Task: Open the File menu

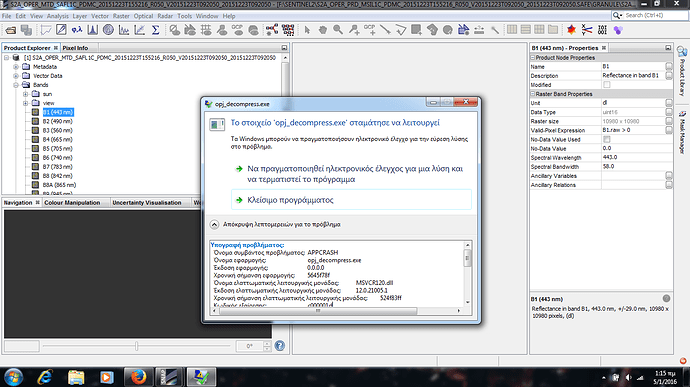Action: pos(7,16)
